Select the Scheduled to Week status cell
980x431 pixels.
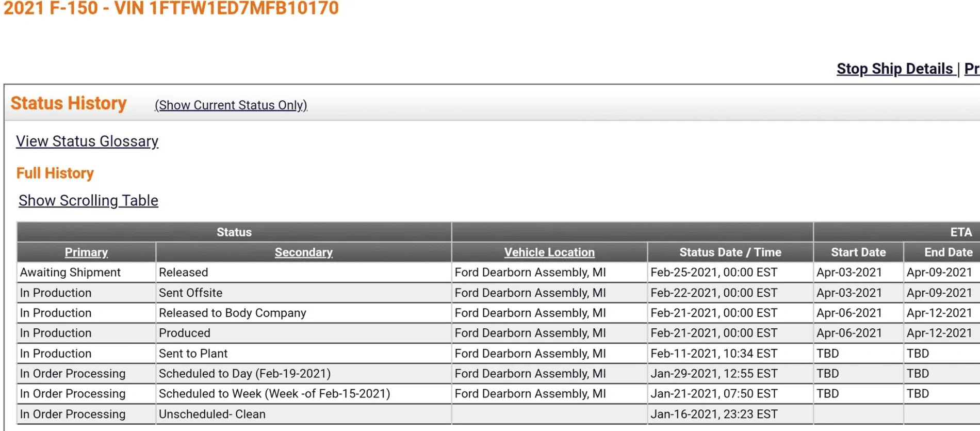274,393
